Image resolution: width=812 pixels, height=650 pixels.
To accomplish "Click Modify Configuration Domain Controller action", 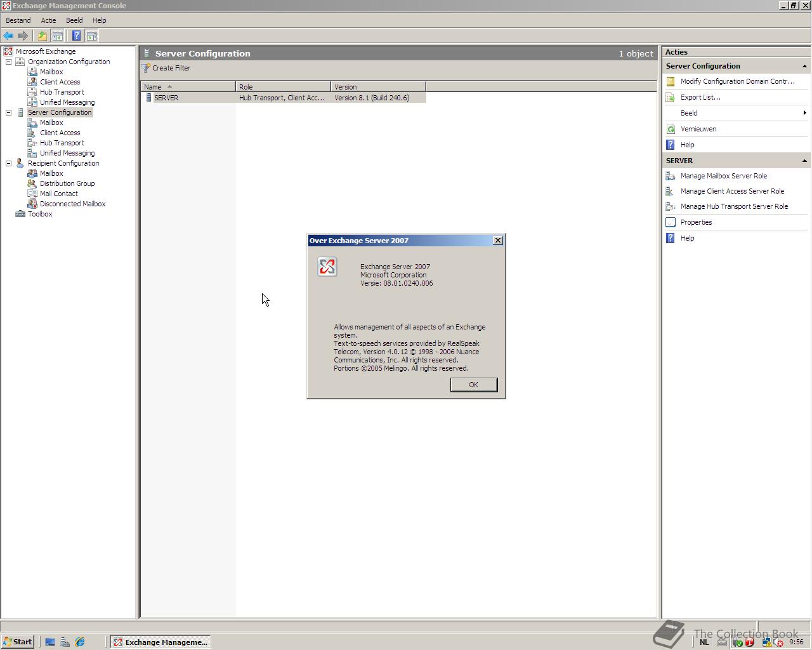I will (737, 81).
